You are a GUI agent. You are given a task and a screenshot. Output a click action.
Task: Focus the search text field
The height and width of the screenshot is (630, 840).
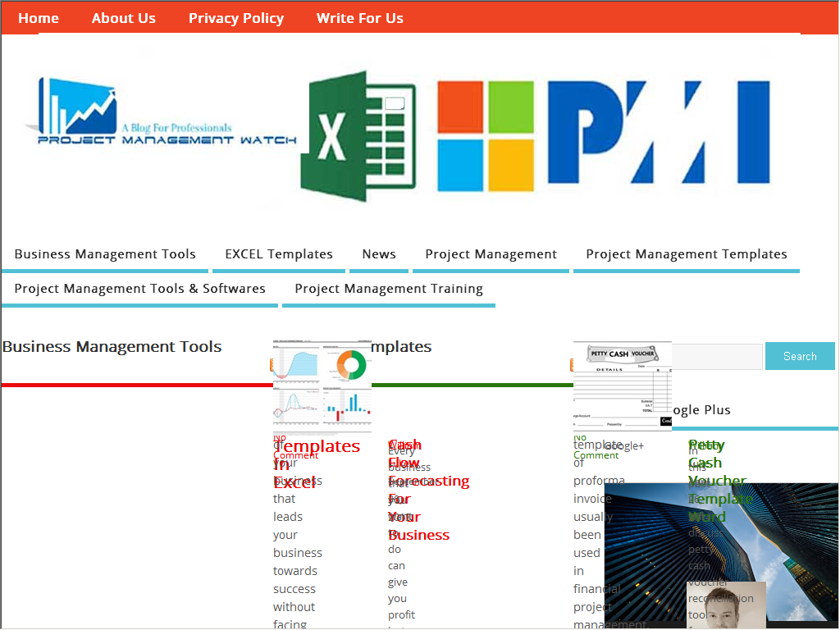point(717,356)
